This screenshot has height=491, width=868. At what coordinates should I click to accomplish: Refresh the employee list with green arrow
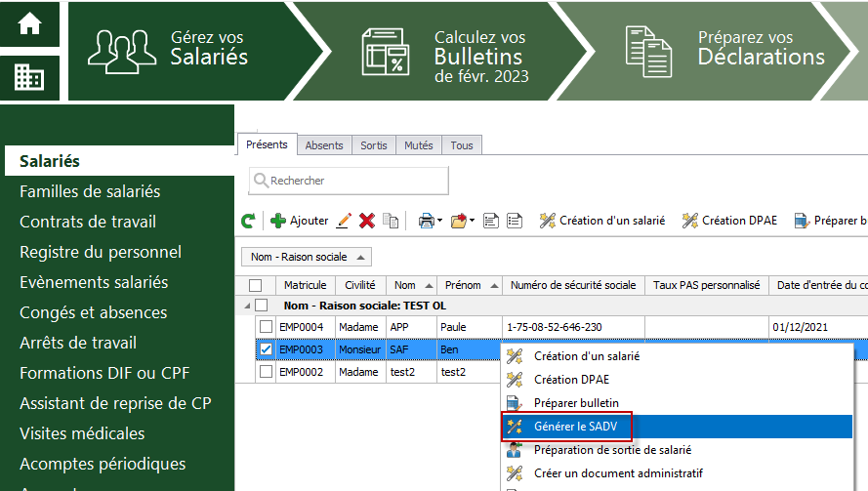249,221
